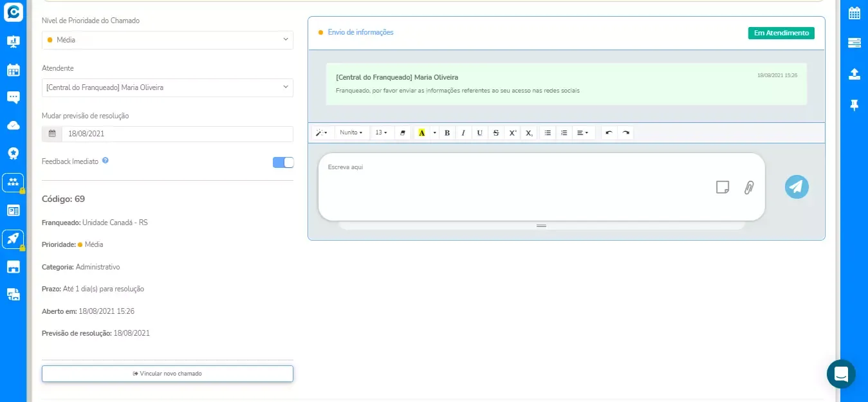The height and width of the screenshot is (402, 868).
Task: Open the server list icon in right sidebar
Action: (854, 42)
